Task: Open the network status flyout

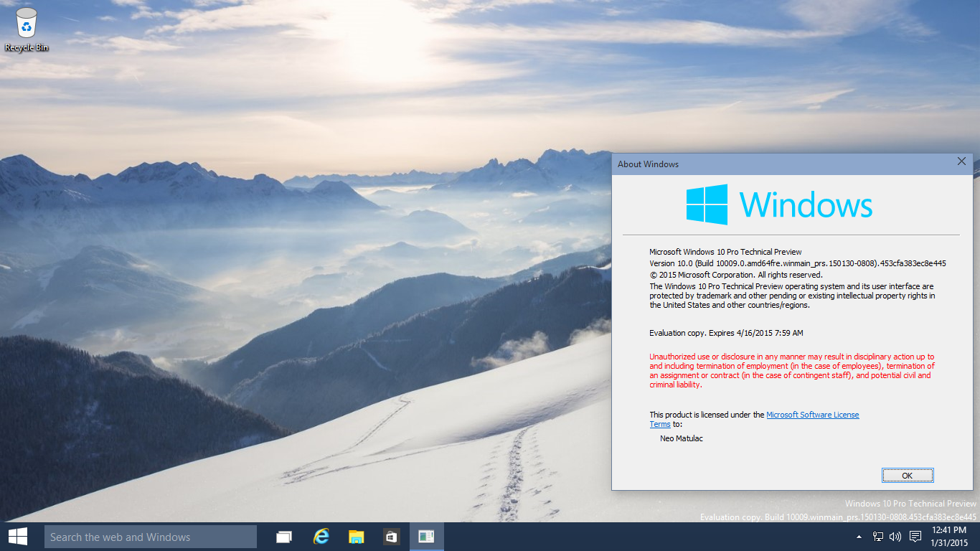Action: tap(877, 536)
